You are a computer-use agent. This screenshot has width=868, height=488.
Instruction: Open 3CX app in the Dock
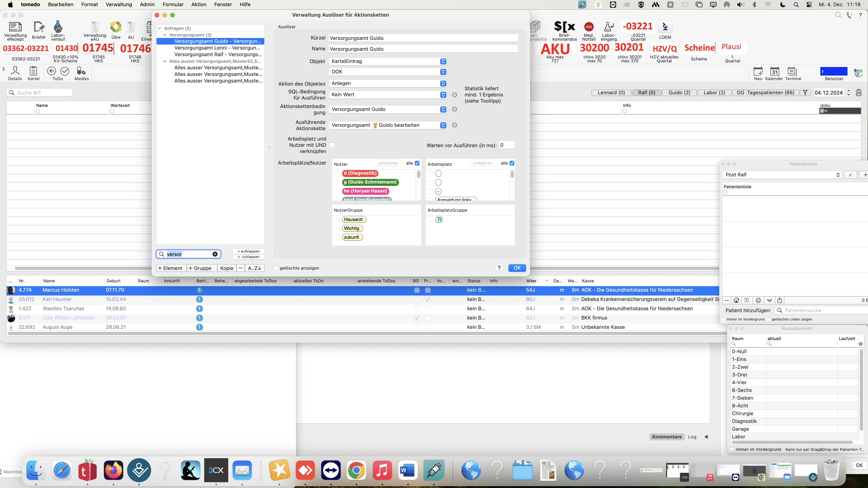(x=216, y=470)
